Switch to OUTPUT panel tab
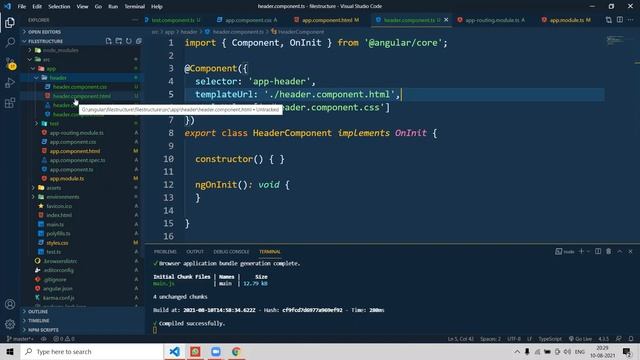 [195, 251]
